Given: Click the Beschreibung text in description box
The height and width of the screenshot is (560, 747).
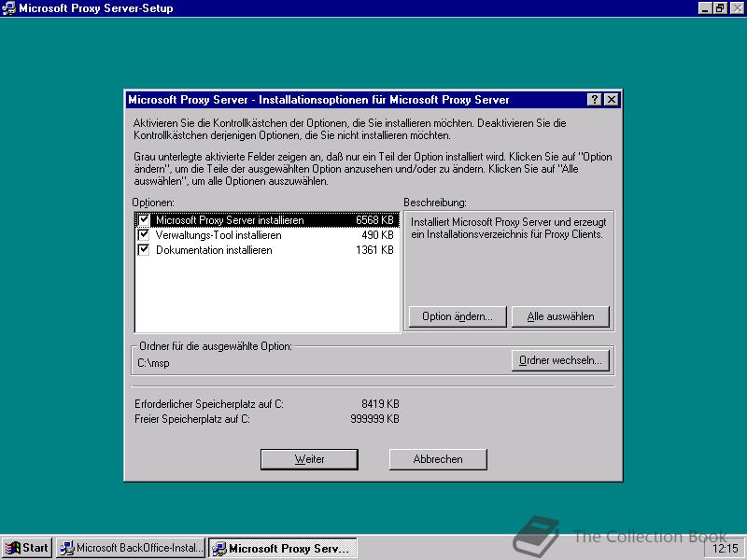Looking at the screenshot, I should click(x=508, y=228).
